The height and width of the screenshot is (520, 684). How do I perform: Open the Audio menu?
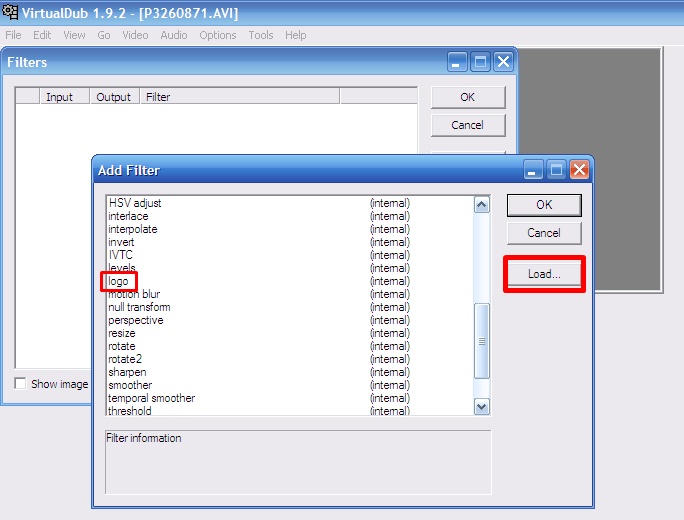(x=174, y=35)
